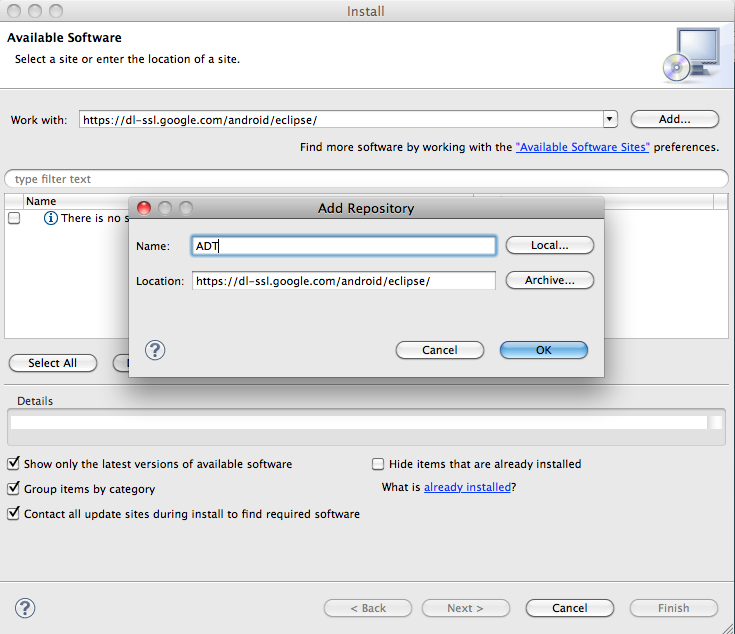Open the 'already installed' link
Screen dimensions: 735x634
point(467,487)
